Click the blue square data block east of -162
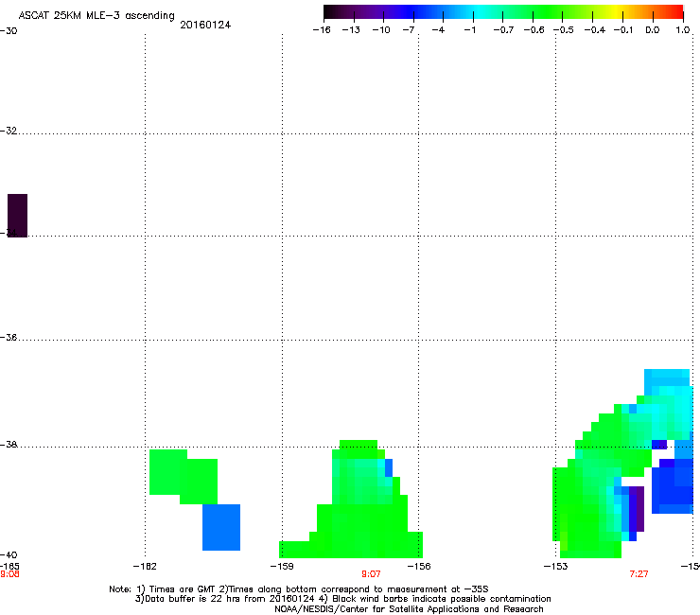This screenshot has height=615, width=700. coord(221,527)
